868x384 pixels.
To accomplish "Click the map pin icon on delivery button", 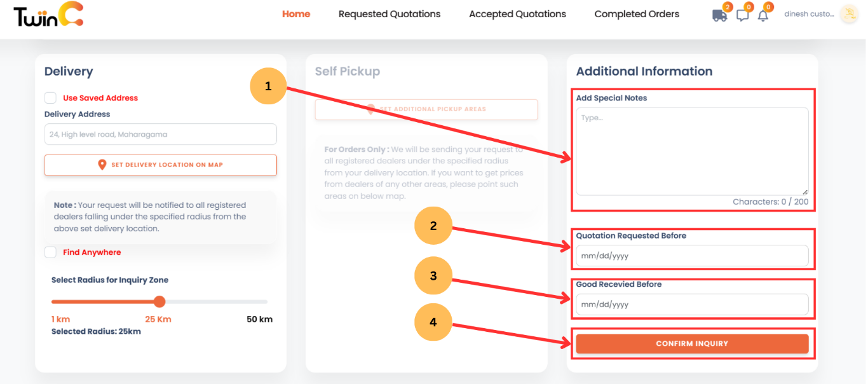I will [x=102, y=165].
